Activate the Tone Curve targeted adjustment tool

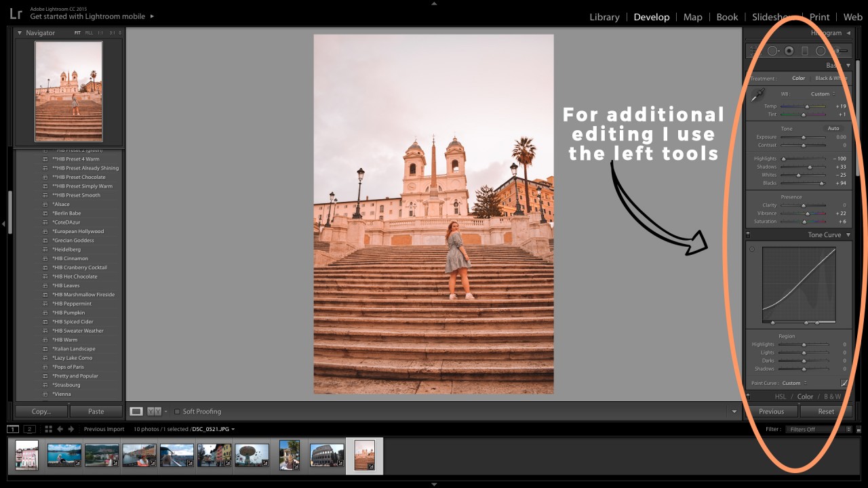pos(752,249)
